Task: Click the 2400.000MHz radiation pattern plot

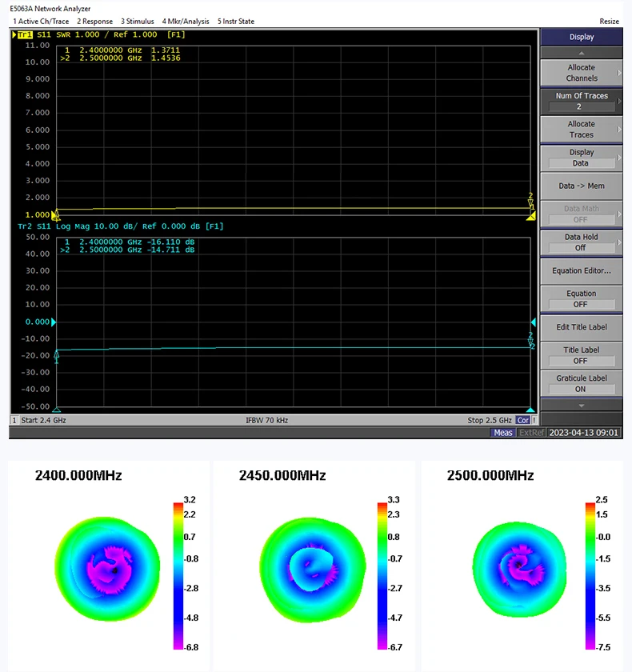Action: point(107,569)
